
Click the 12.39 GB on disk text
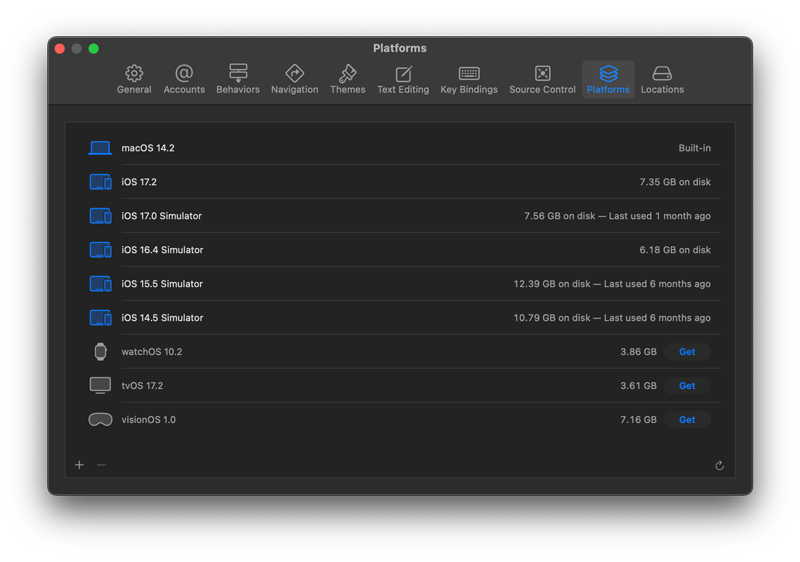pyautogui.click(x=552, y=284)
